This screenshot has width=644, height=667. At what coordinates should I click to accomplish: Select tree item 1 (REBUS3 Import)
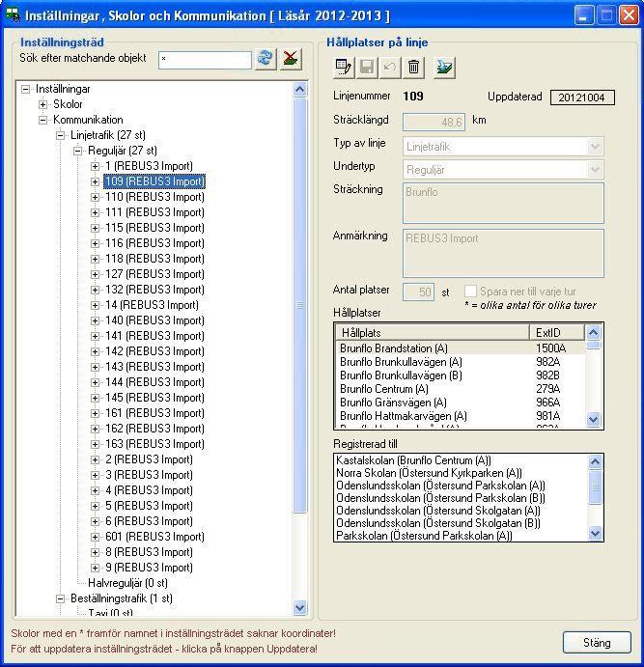pyautogui.click(x=149, y=166)
